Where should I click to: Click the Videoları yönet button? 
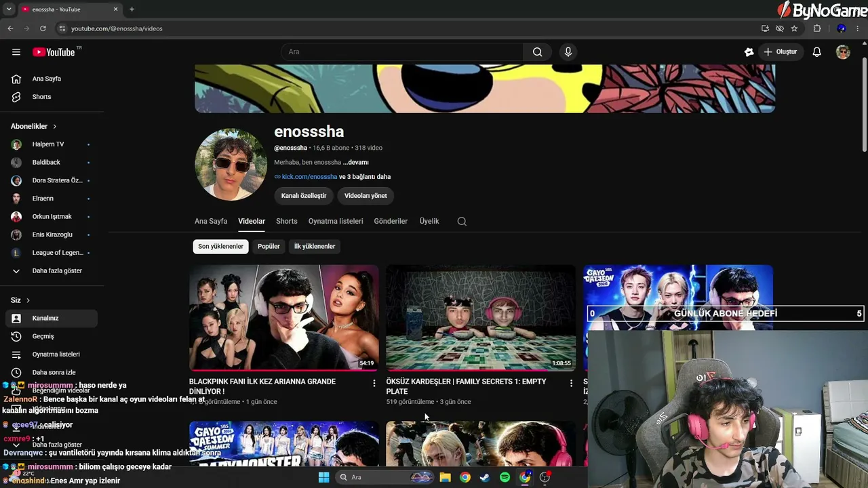(x=366, y=196)
